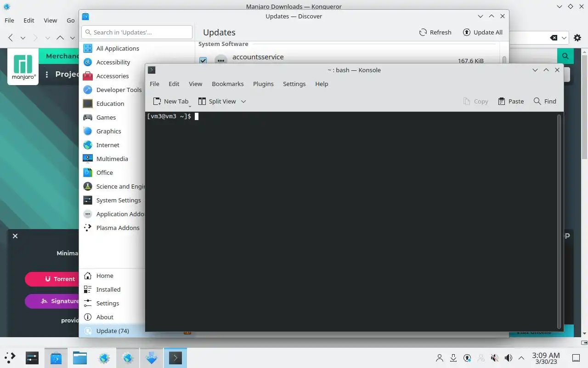Open the updates tray notifier icon
Viewport: 588px width, 368px height.
pyautogui.click(x=467, y=358)
